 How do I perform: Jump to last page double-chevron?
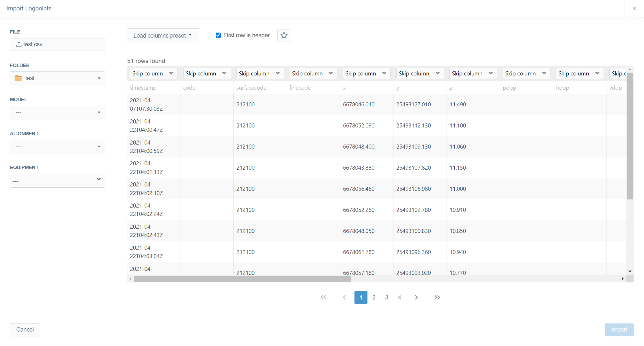click(x=437, y=297)
